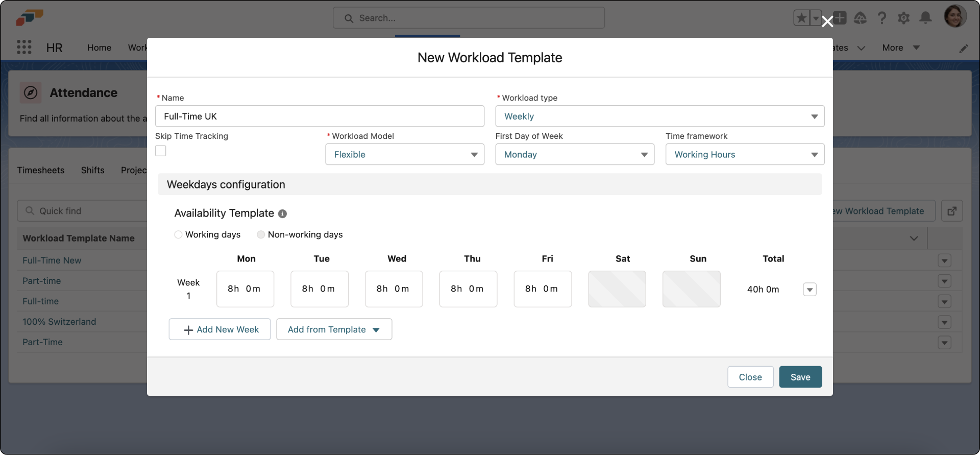Click the global actions plus icon
The image size is (980, 455).
(840, 18)
